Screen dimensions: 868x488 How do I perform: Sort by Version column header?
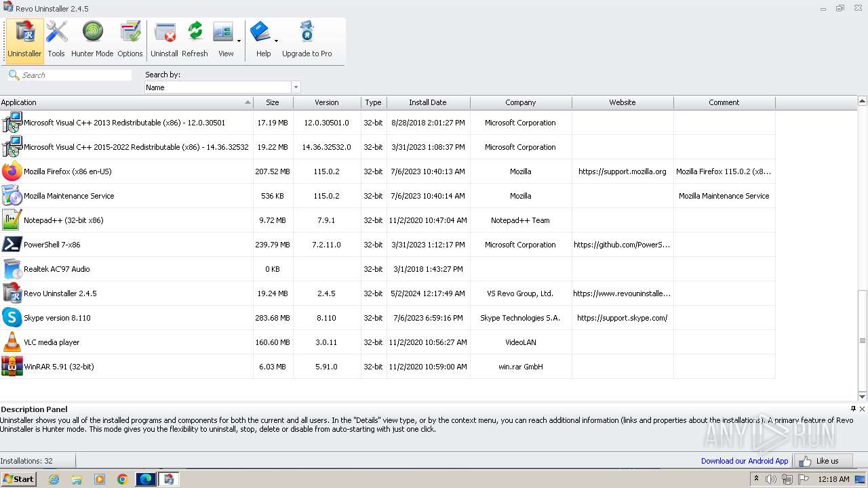click(x=327, y=102)
